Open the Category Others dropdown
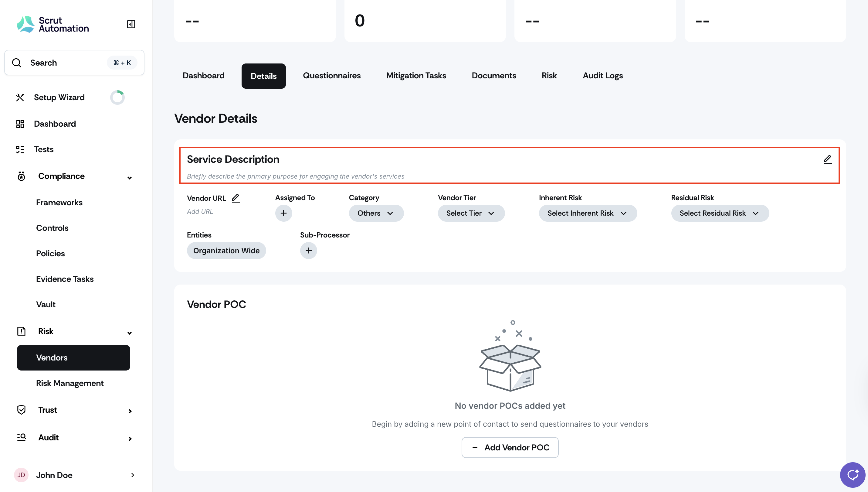Image resolution: width=868 pixels, height=492 pixels. pos(376,213)
